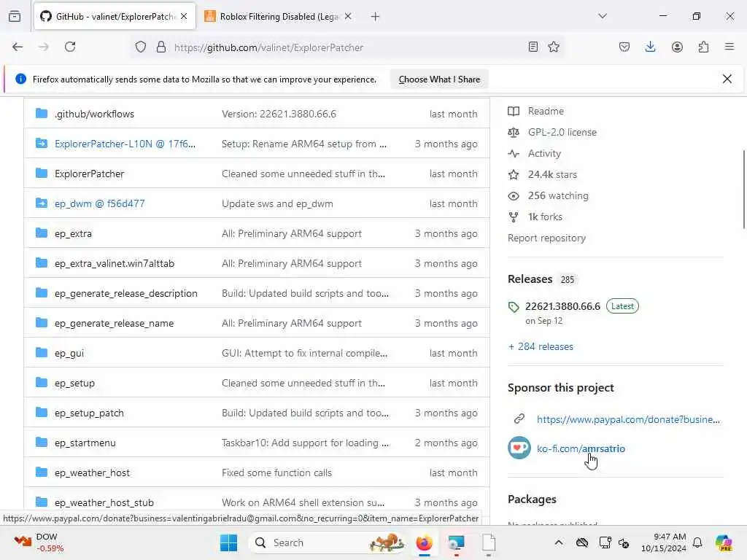View 24.4k stars list
Screen dimensions: 747x560
(552, 175)
